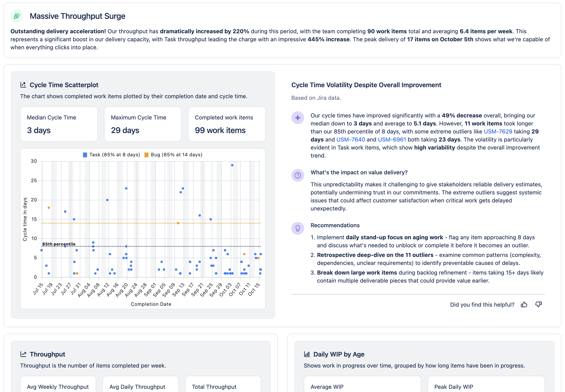Click the question mark impact icon
This screenshot has height=392, width=565.
tap(298, 175)
